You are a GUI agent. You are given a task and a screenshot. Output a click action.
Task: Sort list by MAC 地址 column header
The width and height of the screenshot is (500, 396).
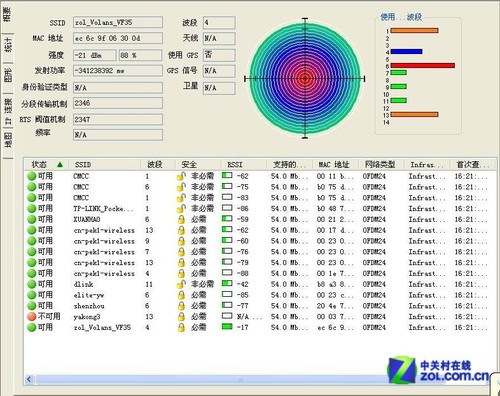[334, 165]
